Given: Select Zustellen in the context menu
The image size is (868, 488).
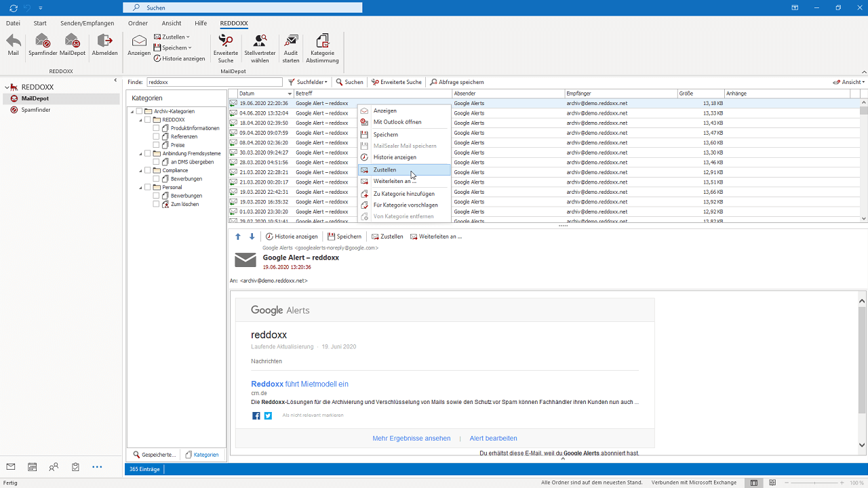Looking at the screenshot, I should coord(404,170).
